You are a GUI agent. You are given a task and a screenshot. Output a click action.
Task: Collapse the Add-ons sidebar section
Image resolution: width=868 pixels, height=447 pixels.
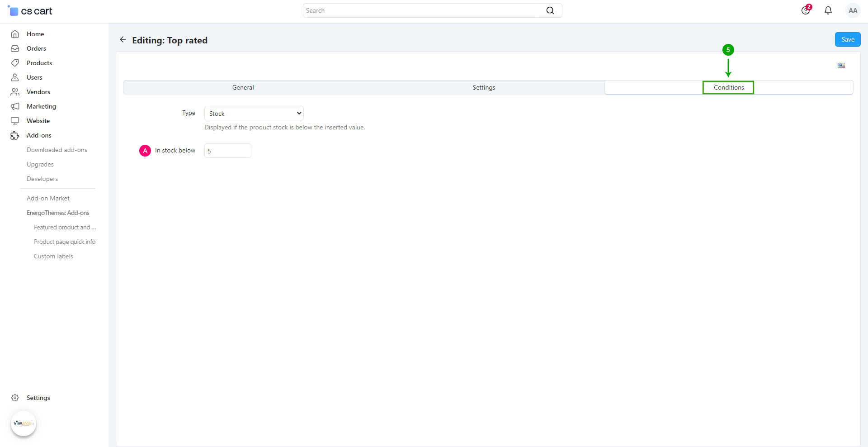[39, 135]
